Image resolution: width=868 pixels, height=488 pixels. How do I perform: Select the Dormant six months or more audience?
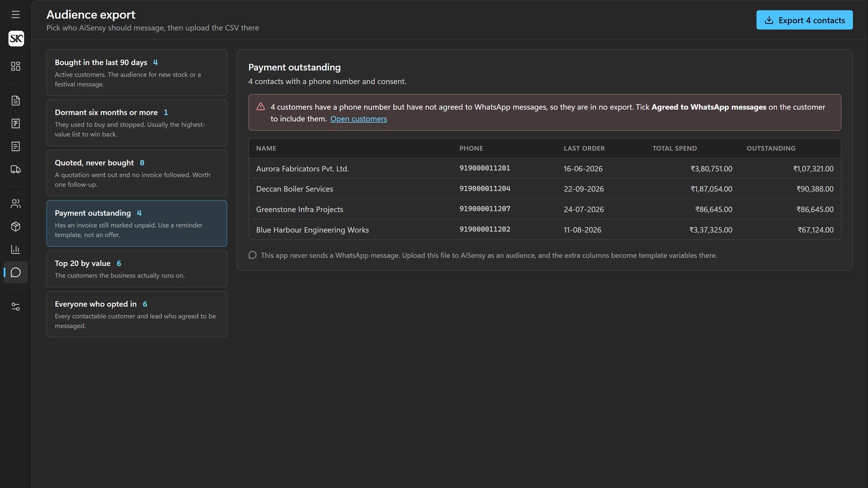point(137,123)
